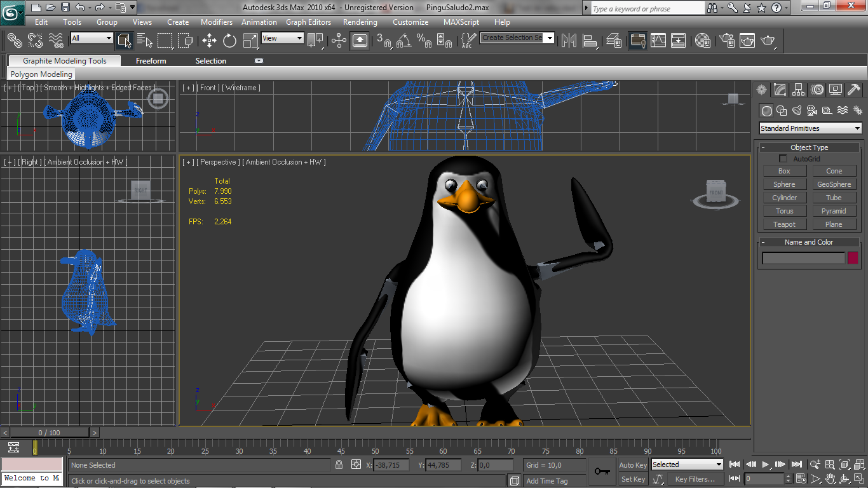Click the object color swatch
The image size is (868, 488).
coord(853,258)
